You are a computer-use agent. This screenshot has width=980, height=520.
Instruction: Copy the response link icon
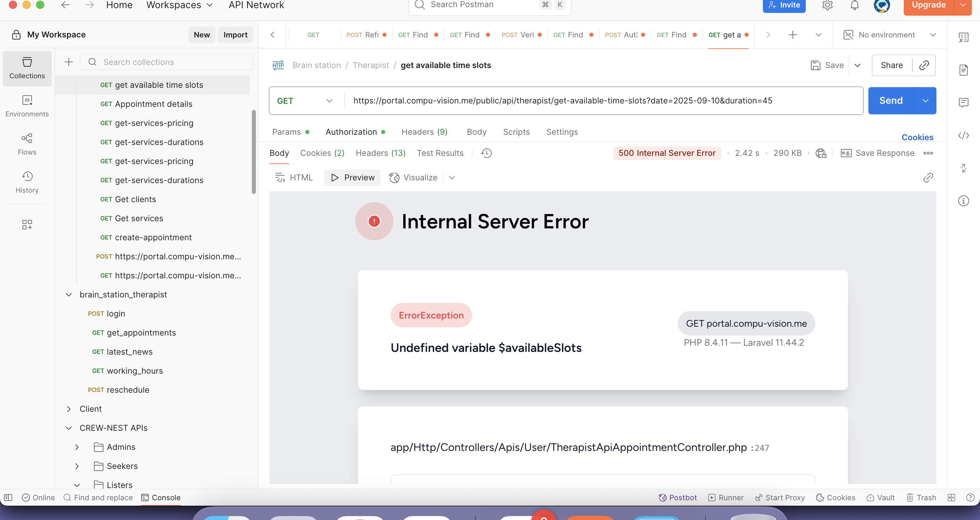coord(928,178)
